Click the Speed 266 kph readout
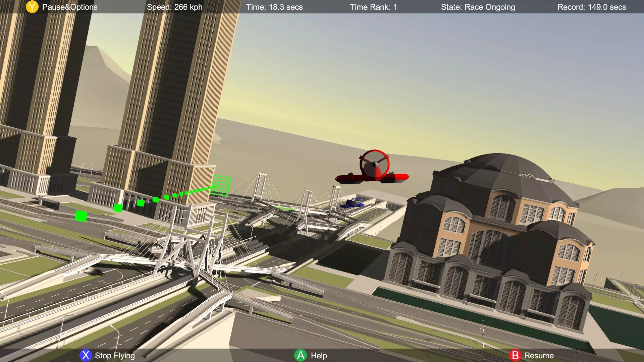Screen dimensions: 644x362 coord(174,7)
